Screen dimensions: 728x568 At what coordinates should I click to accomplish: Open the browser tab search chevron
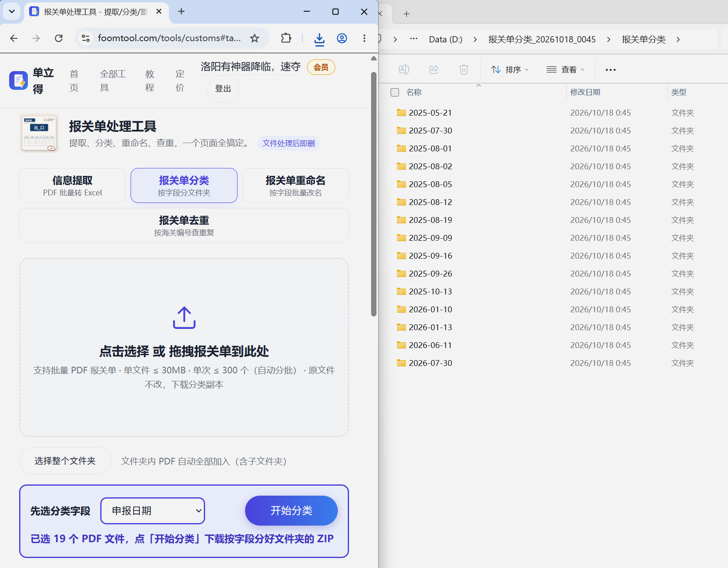point(12,12)
